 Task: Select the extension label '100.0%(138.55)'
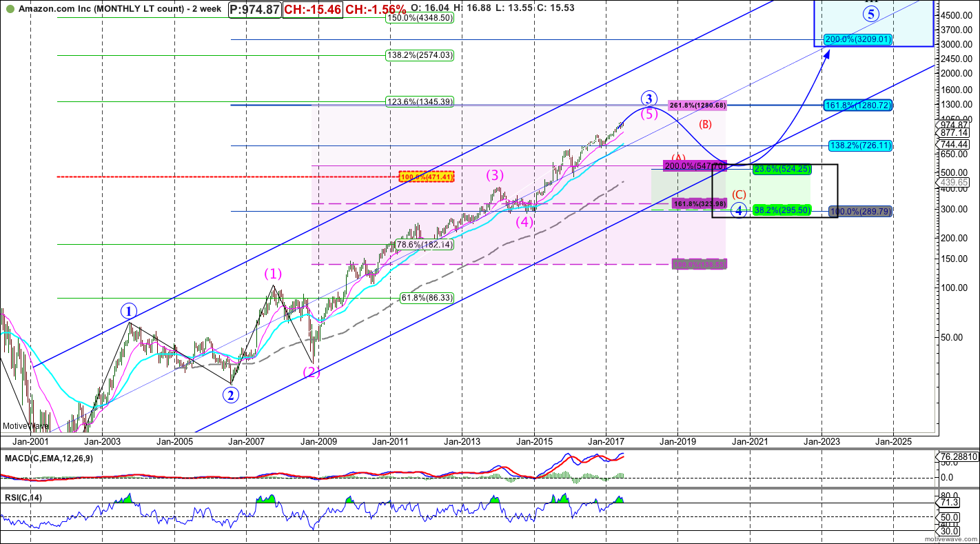(700, 264)
